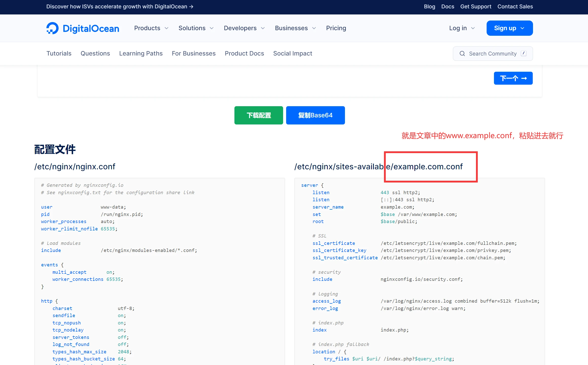
Task: Expand the Log in dropdown
Action: coord(462,28)
